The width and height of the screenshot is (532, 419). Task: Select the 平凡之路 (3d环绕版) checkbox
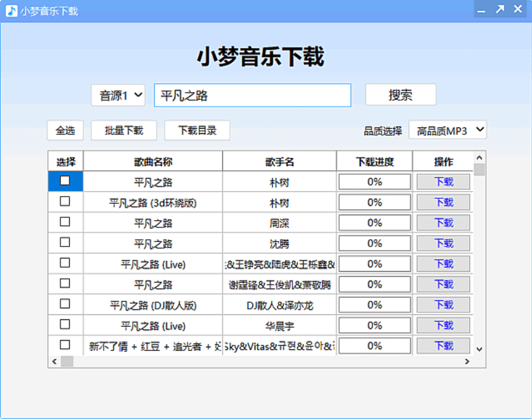(65, 202)
